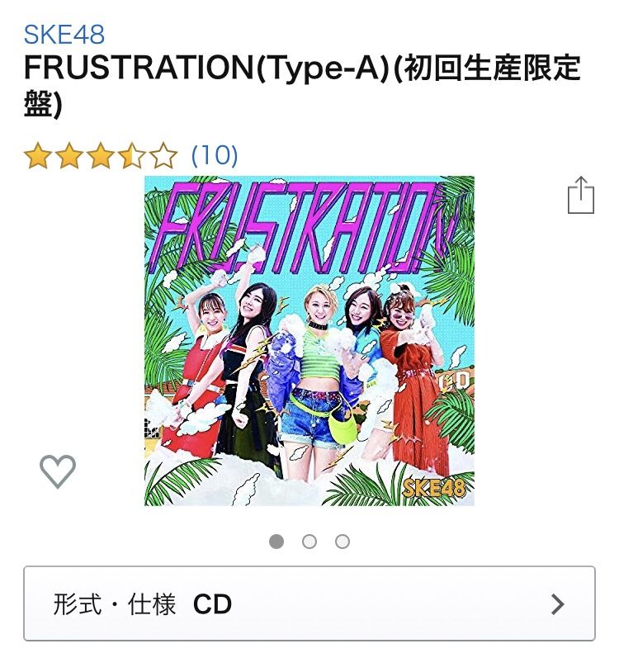Click the bold CD format value
Image resolution: width=619 pixels, height=672 pixels.
(x=212, y=604)
